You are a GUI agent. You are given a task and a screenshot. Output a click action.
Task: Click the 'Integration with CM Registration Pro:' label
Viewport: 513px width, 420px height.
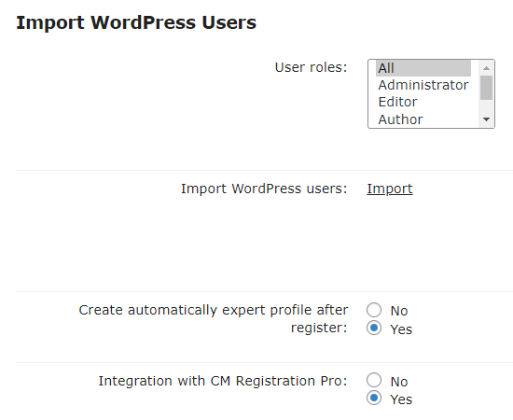click(x=223, y=381)
